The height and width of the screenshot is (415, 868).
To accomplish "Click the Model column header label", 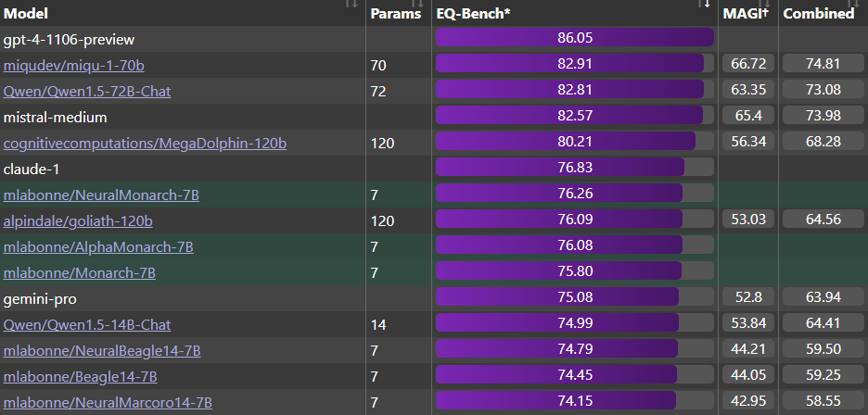I will click(26, 14).
